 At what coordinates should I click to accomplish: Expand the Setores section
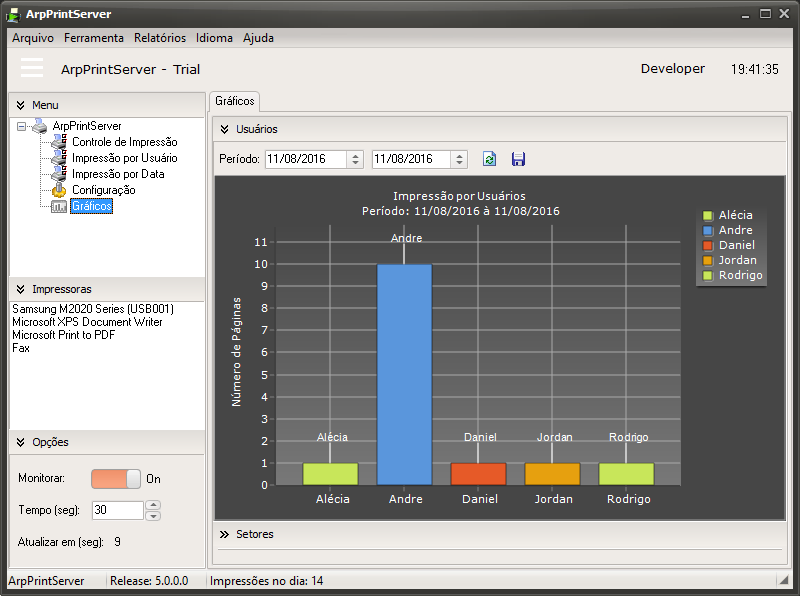(x=224, y=534)
